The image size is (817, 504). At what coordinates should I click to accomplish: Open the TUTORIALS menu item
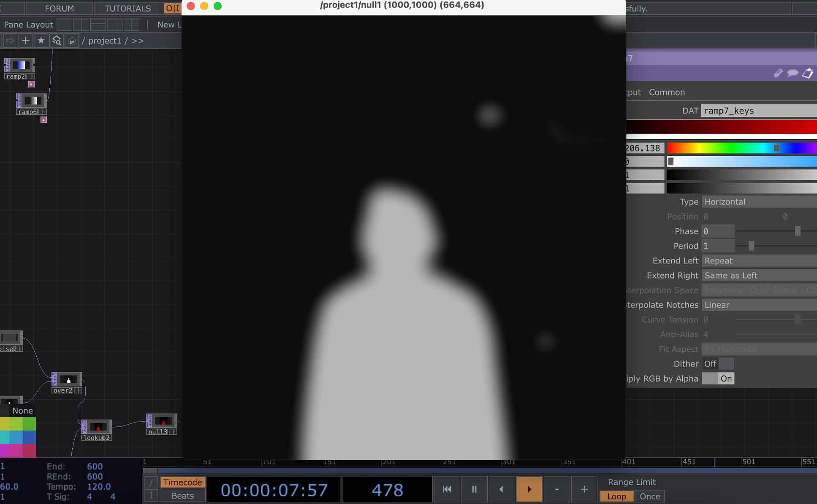tap(127, 8)
